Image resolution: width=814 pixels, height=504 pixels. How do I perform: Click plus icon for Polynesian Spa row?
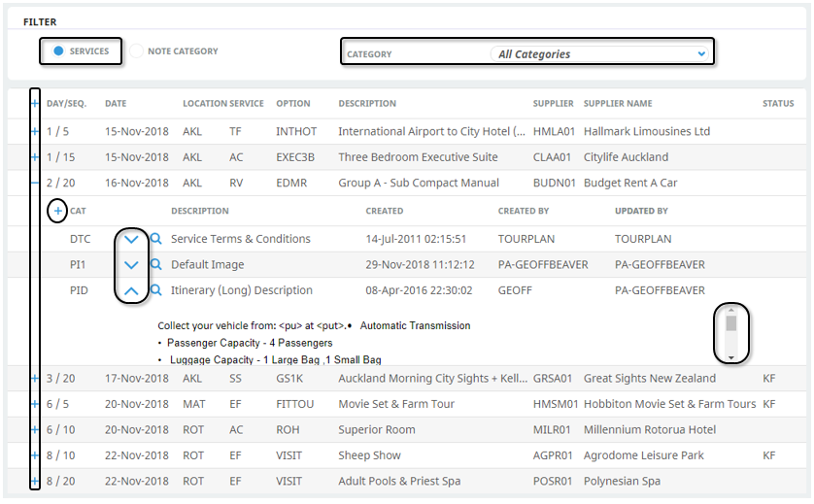pos(35,482)
